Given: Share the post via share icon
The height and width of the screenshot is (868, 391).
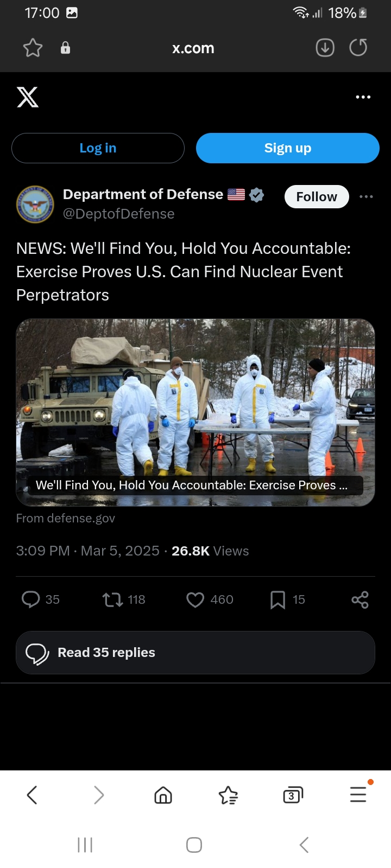Looking at the screenshot, I should (x=360, y=599).
